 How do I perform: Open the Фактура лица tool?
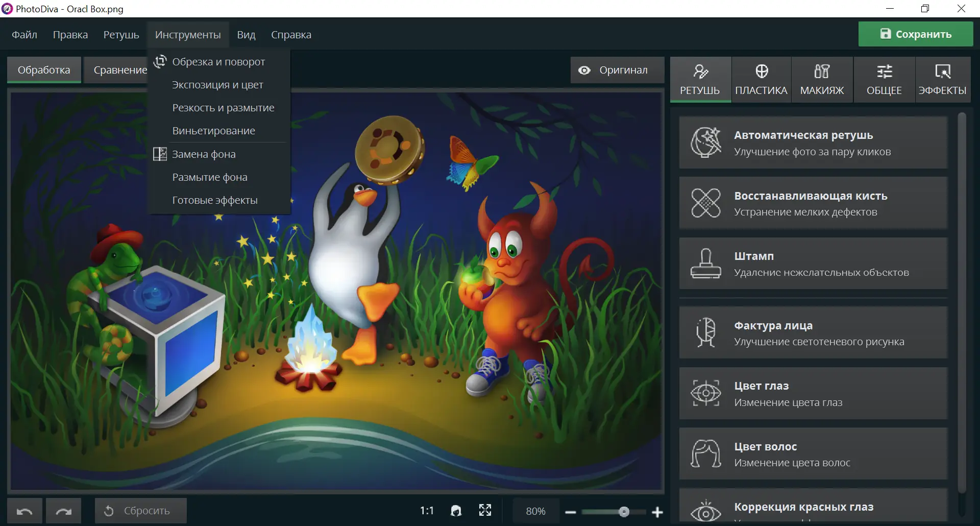tap(813, 332)
